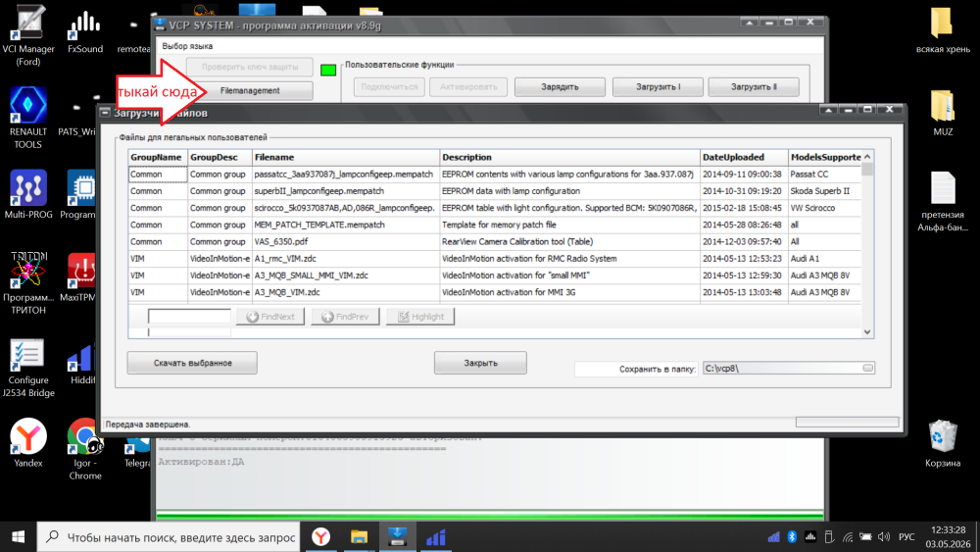Select A1_rmc_VIM.zdc file row
The width and height of the screenshot is (980, 552).
[494, 259]
